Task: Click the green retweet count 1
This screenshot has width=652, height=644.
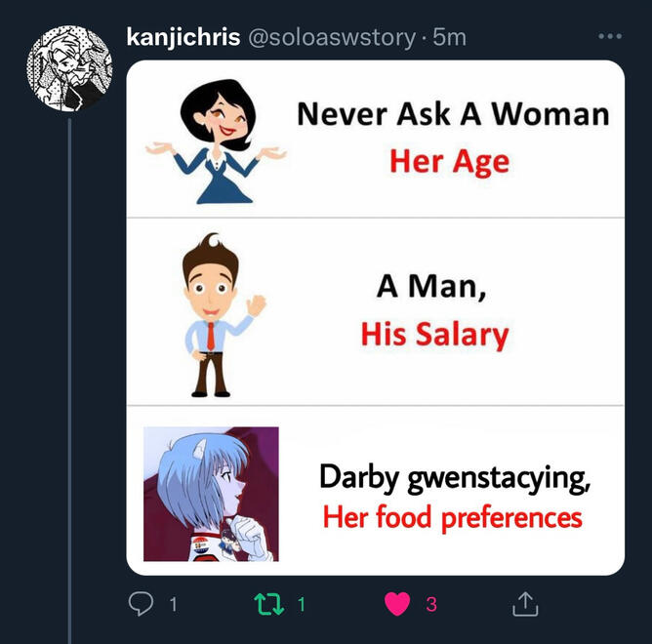Action: 301,605
